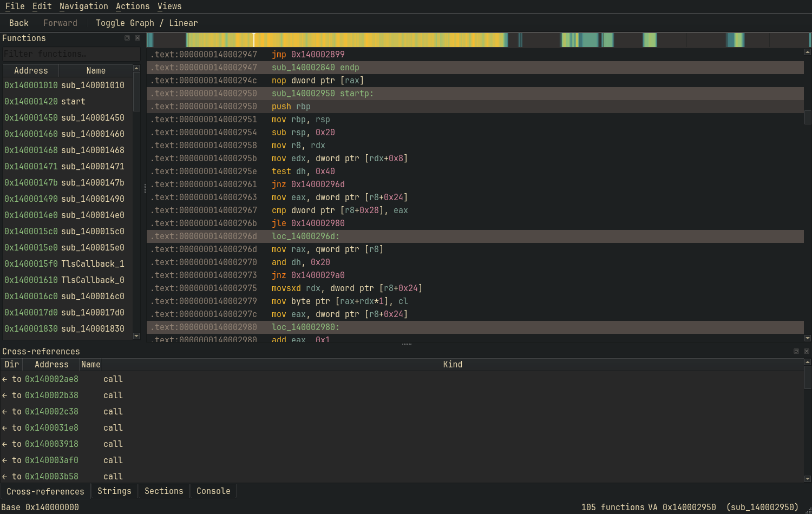The width and height of the screenshot is (812, 514).
Task: Open the Views menu
Action: point(169,6)
